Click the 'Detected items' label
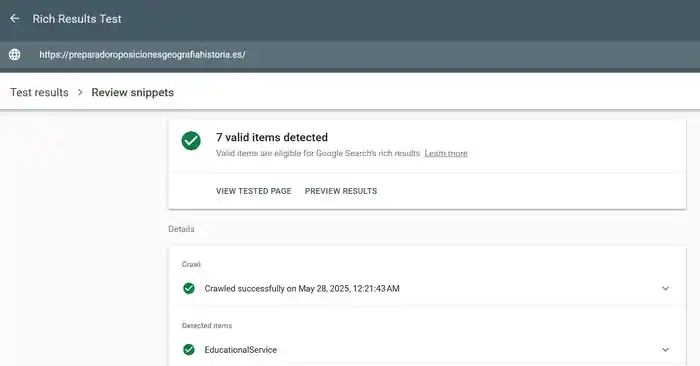Viewport: 700px width, 366px height. (x=207, y=325)
